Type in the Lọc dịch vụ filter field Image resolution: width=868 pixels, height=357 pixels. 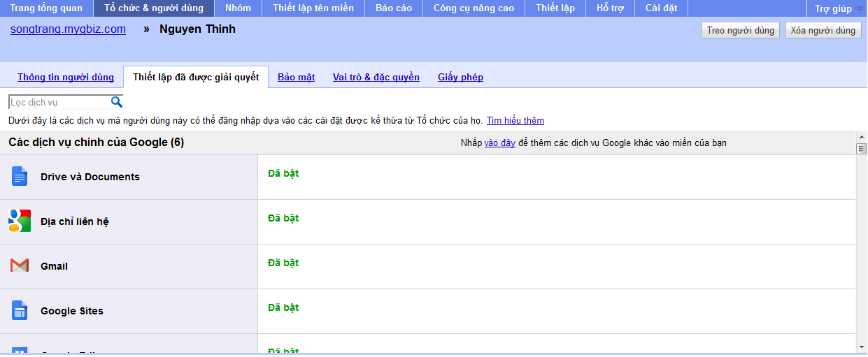[59, 103]
